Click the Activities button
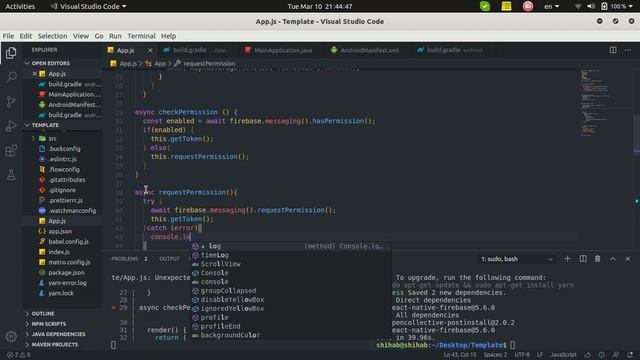This screenshot has height=360, width=640. coord(20,6)
